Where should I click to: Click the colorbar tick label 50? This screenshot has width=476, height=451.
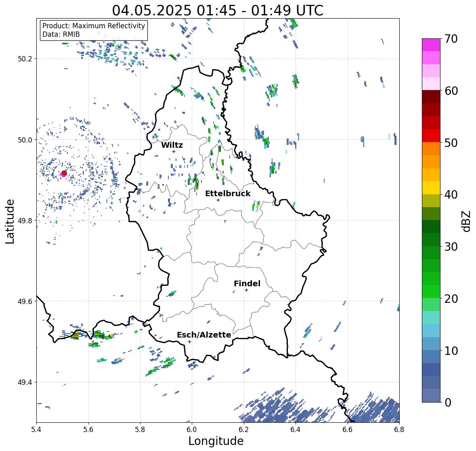[x=451, y=143]
